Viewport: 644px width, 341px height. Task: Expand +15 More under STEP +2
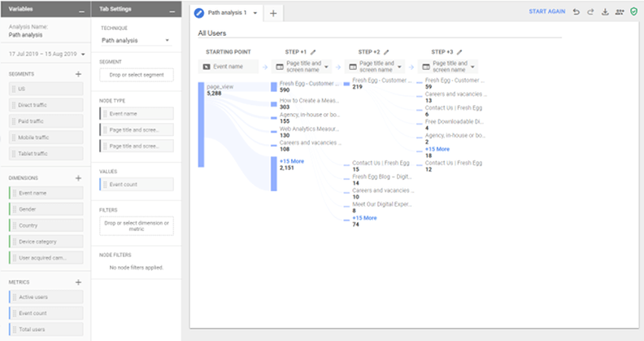[364, 218]
